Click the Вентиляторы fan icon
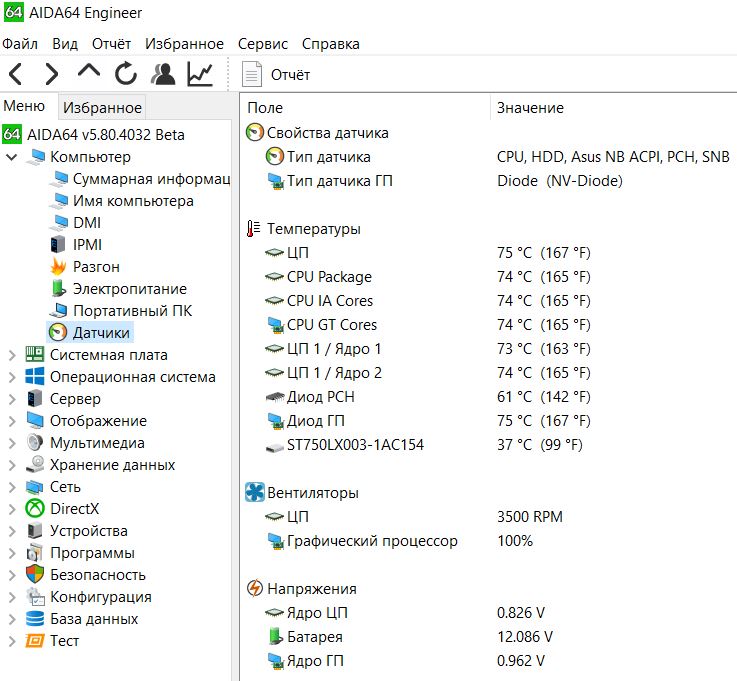737x681 pixels. click(255, 493)
